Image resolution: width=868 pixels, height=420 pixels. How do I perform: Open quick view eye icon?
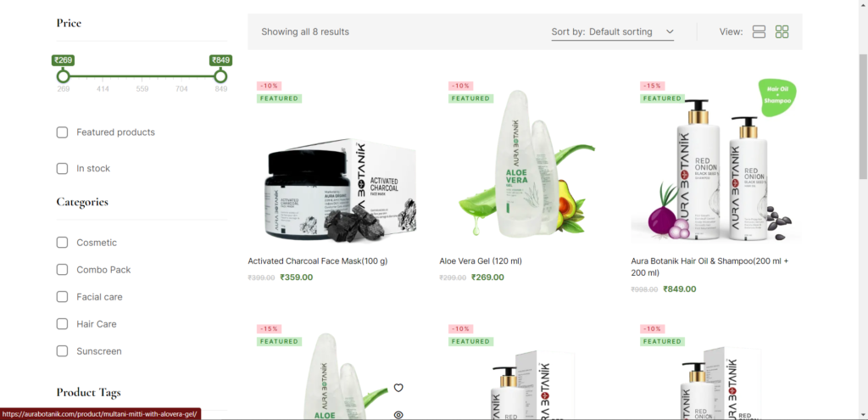pyautogui.click(x=398, y=414)
